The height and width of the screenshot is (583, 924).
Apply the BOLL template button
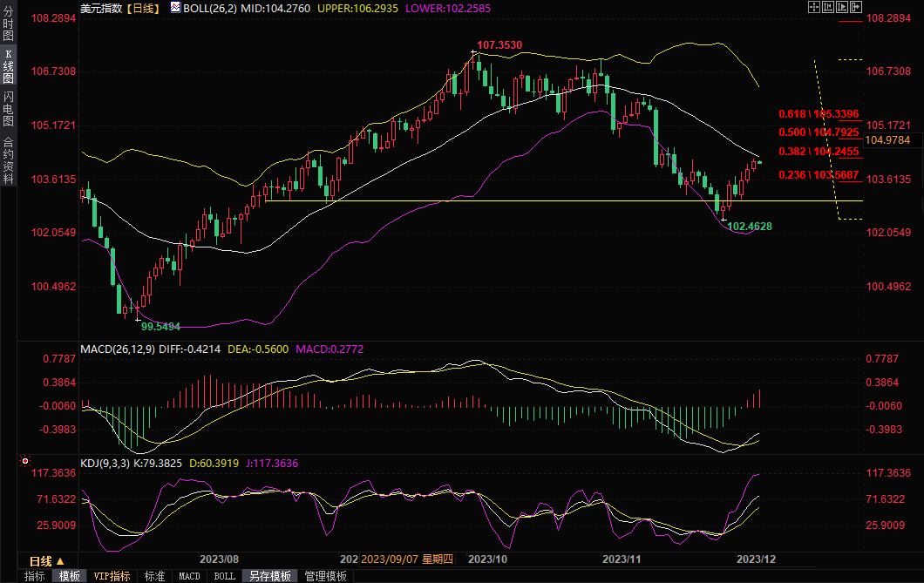coord(224,576)
